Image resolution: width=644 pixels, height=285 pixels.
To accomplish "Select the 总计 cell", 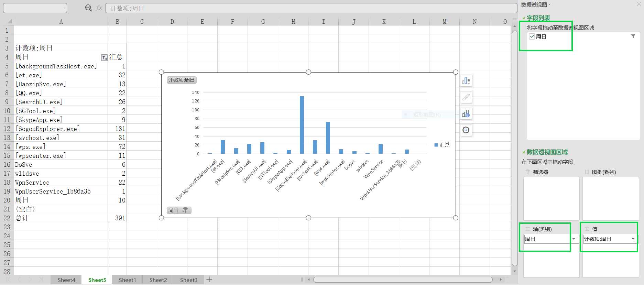I will tap(61, 218).
